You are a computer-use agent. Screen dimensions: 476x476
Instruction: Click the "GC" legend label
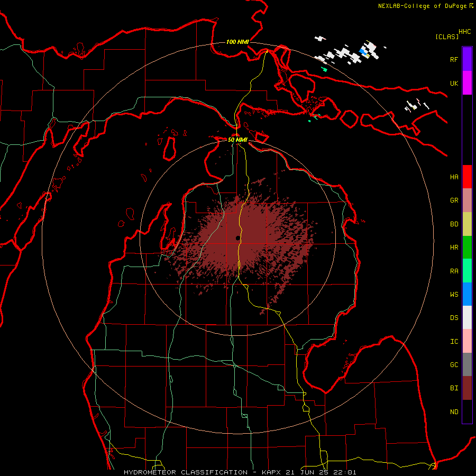(x=454, y=365)
